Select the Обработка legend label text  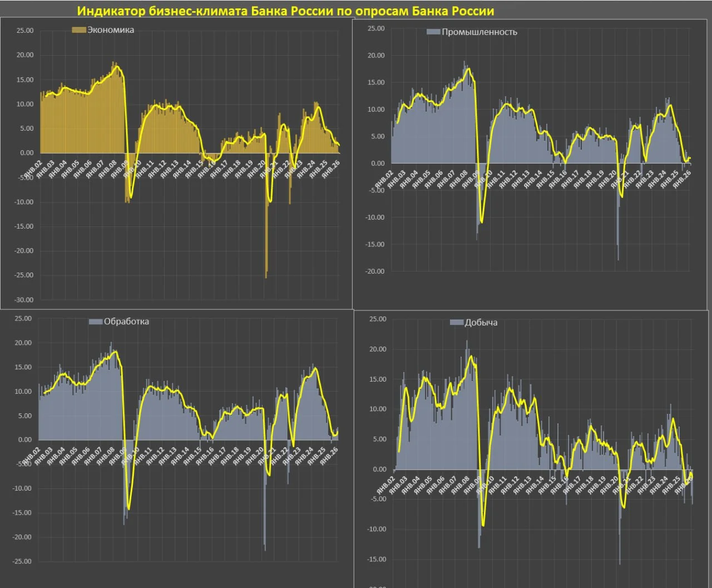[126, 322]
